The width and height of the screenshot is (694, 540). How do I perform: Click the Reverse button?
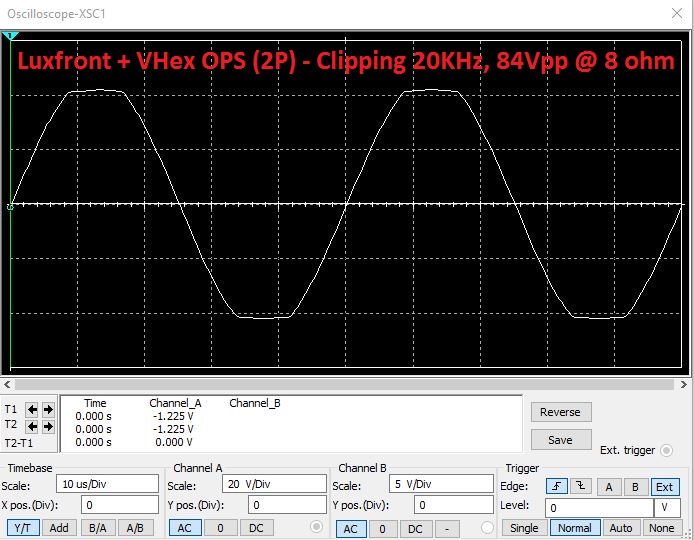point(561,412)
